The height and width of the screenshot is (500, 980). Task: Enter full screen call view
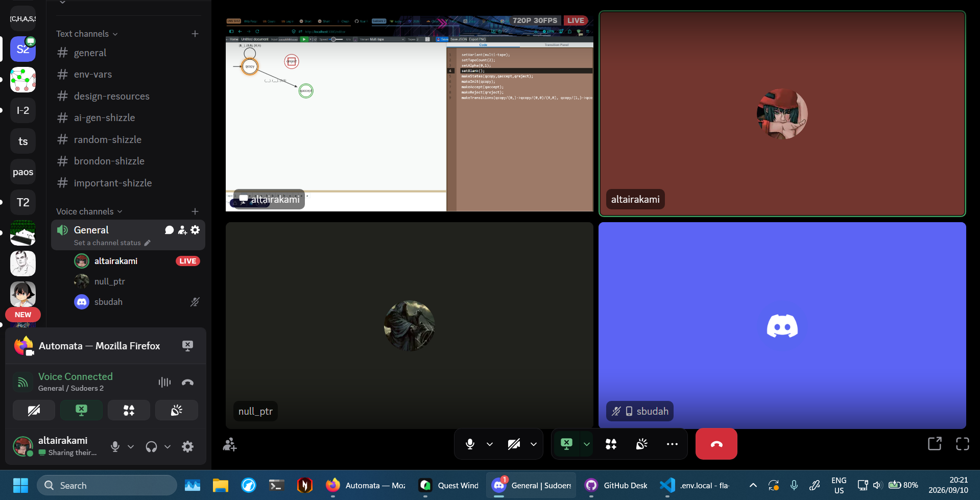[x=962, y=444]
